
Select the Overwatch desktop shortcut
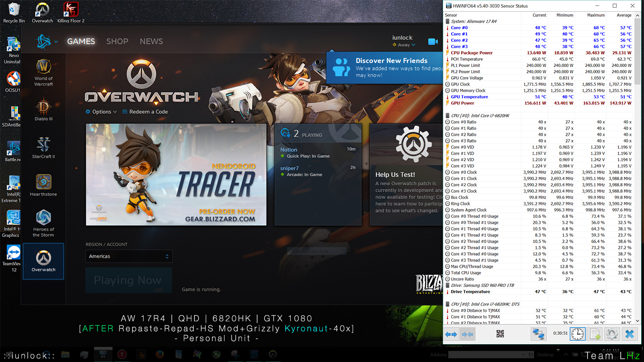coord(42,13)
